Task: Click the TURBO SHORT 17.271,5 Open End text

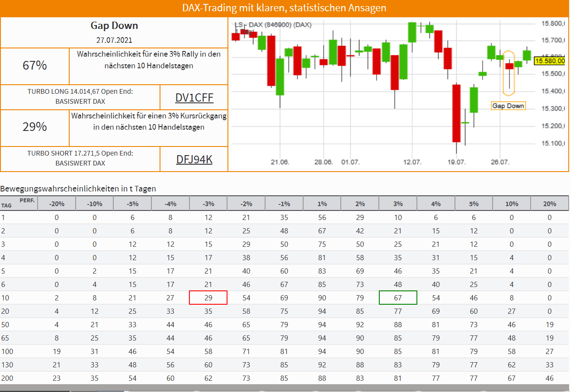Action: pos(80,158)
